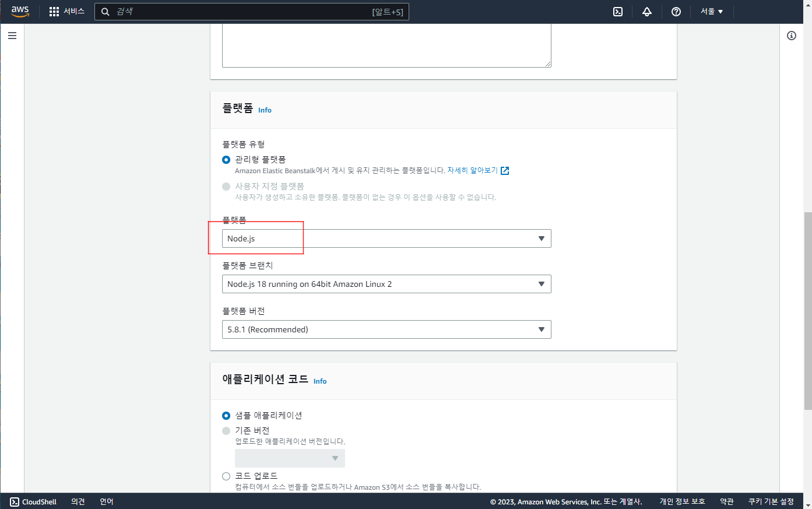Click the 플랫폼 유형 label text
Image resolution: width=812 pixels, height=509 pixels.
coord(244,144)
